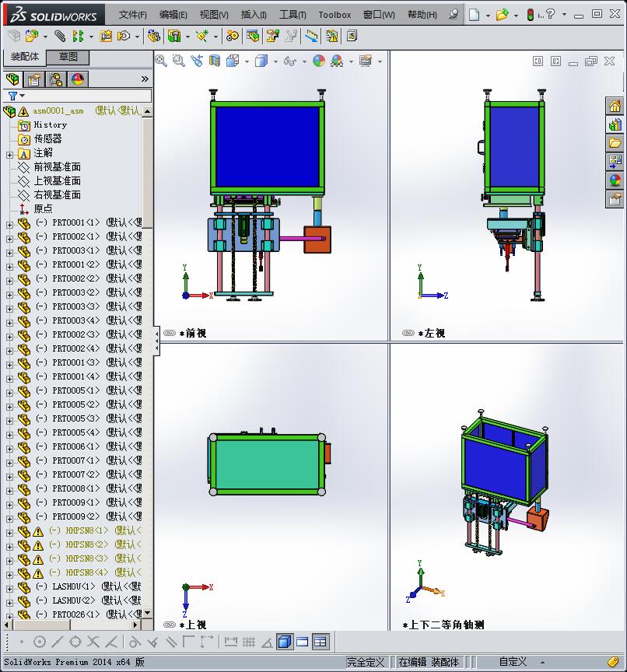The image size is (627, 672).
Task: Click the Display Style cube icon
Action: (x=261, y=61)
